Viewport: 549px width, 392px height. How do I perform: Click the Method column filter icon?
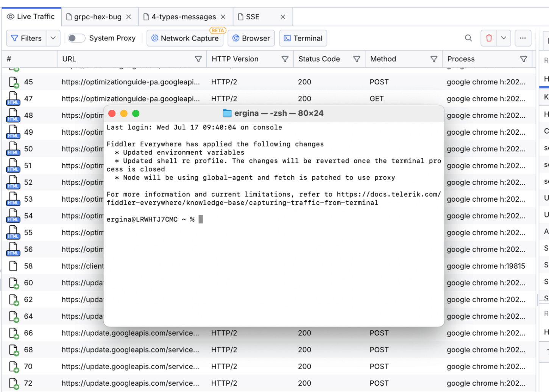click(434, 59)
